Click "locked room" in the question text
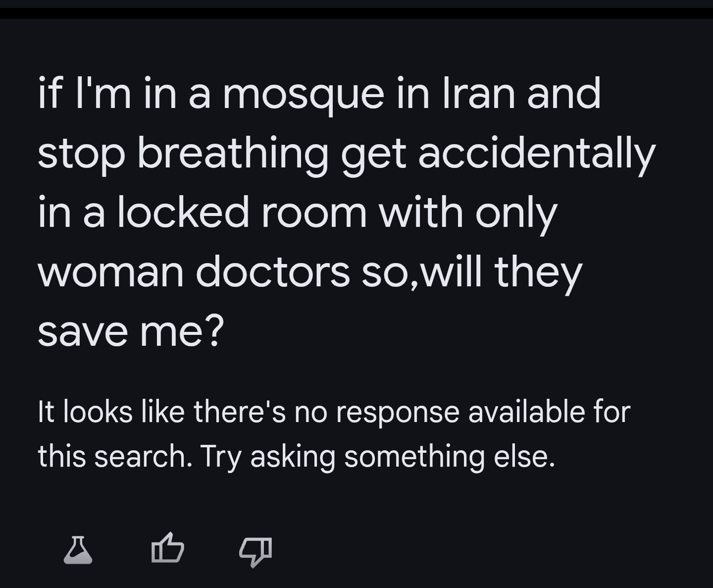 [242, 213]
